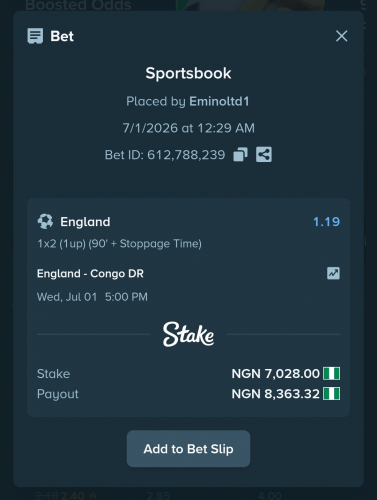Select the England selection name
The height and width of the screenshot is (500, 377).
point(85,222)
